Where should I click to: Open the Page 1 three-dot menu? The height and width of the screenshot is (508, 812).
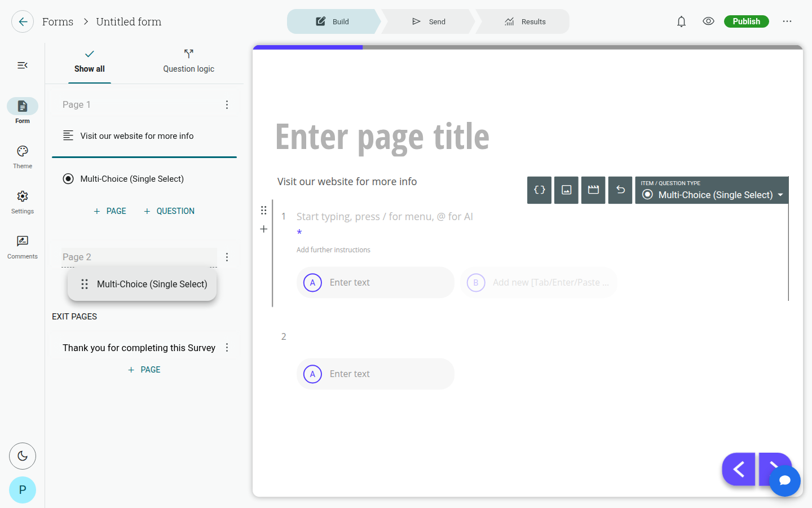point(227,105)
